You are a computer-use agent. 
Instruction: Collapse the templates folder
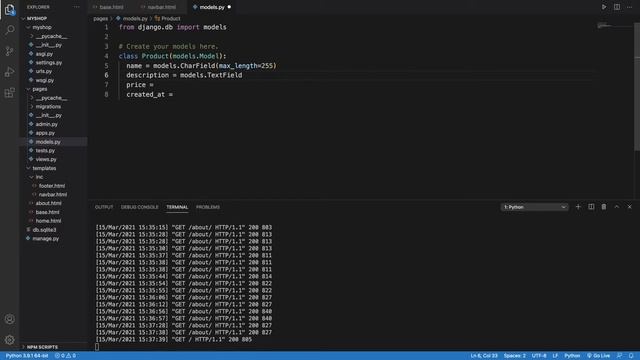(44, 168)
